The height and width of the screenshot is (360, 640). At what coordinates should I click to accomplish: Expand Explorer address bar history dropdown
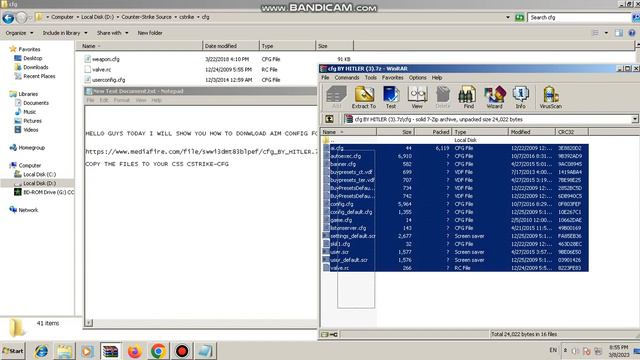click(x=508, y=18)
